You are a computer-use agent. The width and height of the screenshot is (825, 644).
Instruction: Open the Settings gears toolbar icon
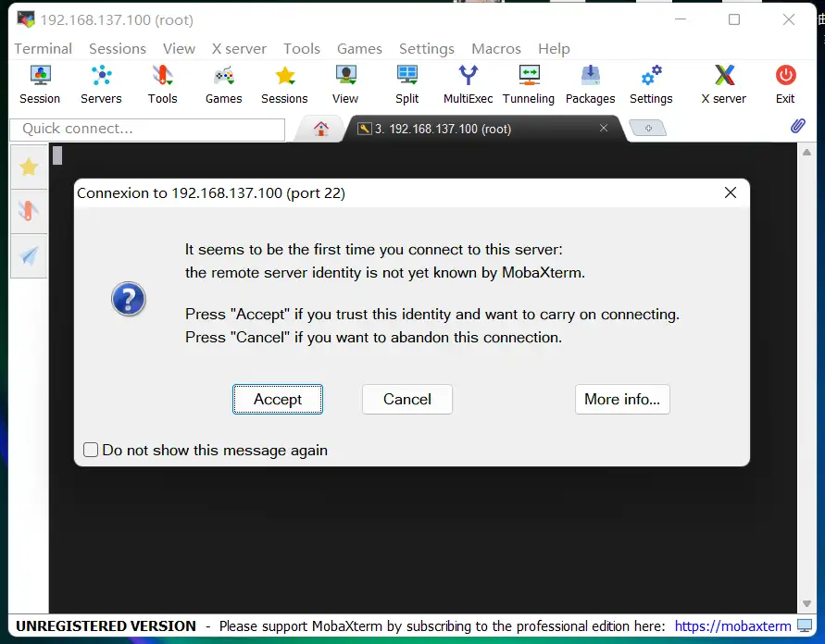click(651, 84)
